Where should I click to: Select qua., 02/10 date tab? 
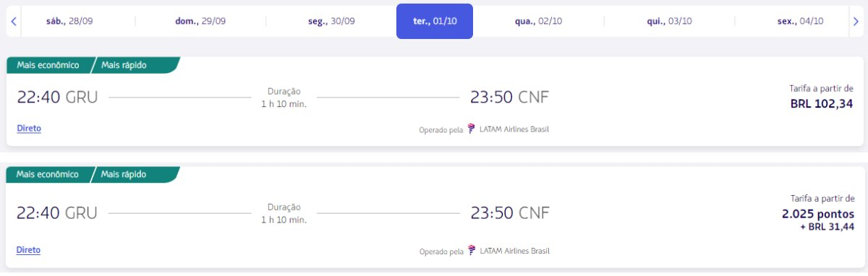pos(537,21)
